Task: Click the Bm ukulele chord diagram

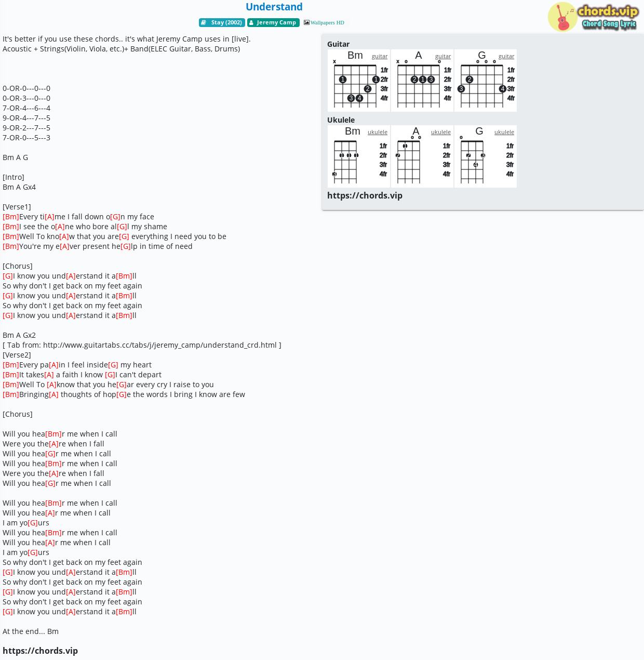Action: [359, 156]
